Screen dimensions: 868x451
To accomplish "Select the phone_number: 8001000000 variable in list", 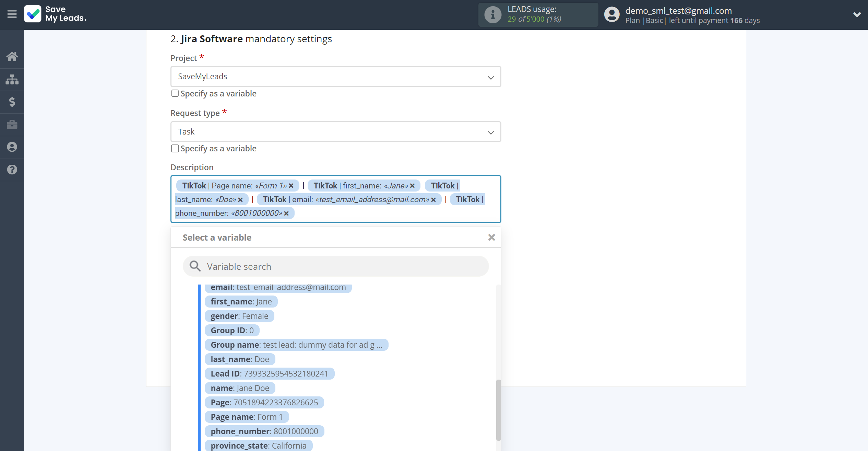I will coord(264,431).
